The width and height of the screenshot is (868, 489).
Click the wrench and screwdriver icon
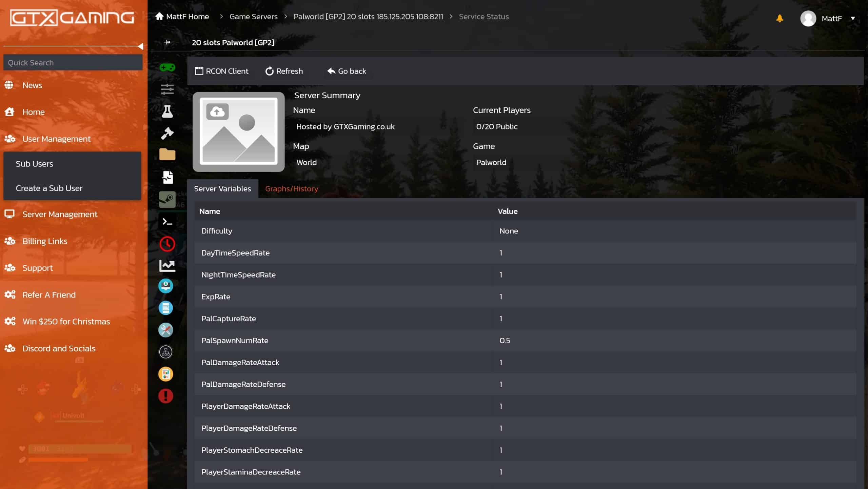tap(166, 330)
